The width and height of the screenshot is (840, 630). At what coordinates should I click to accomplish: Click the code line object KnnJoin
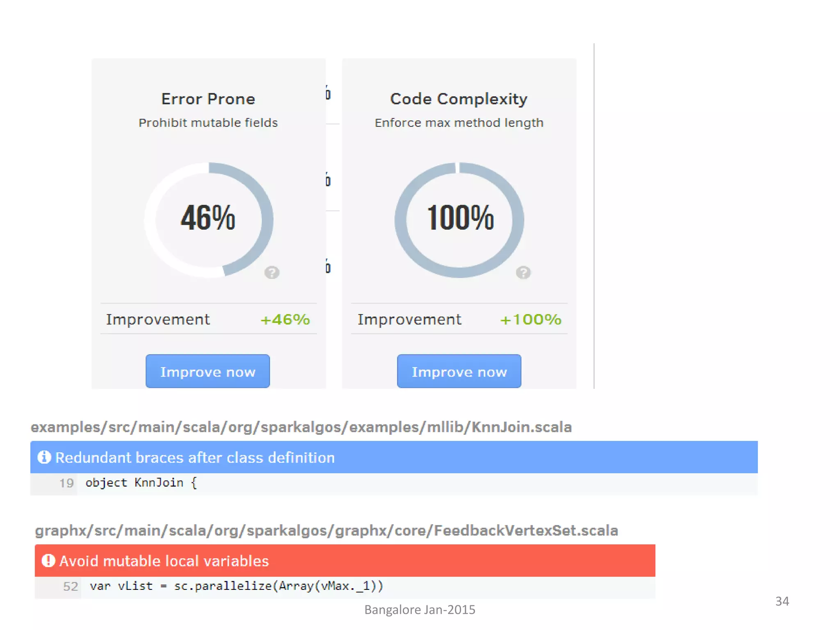point(141,483)
